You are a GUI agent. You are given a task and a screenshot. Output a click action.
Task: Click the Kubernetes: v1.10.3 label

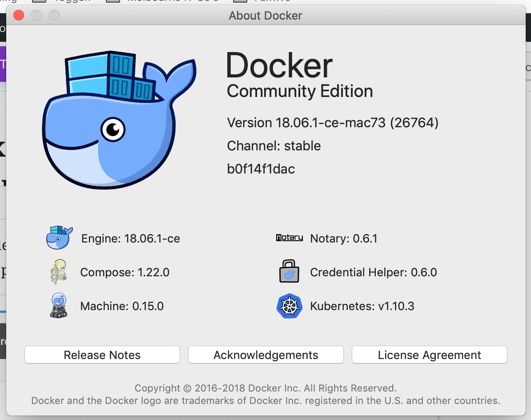(362, 306)
